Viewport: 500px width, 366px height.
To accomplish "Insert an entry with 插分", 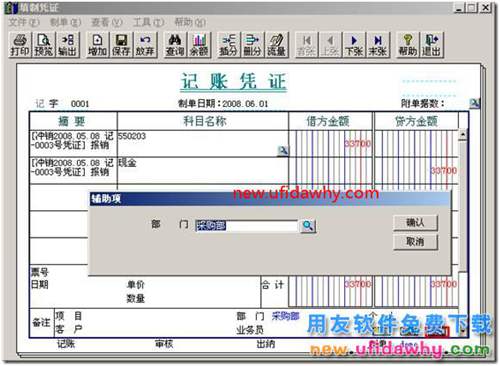I will (x=228, y=45).
